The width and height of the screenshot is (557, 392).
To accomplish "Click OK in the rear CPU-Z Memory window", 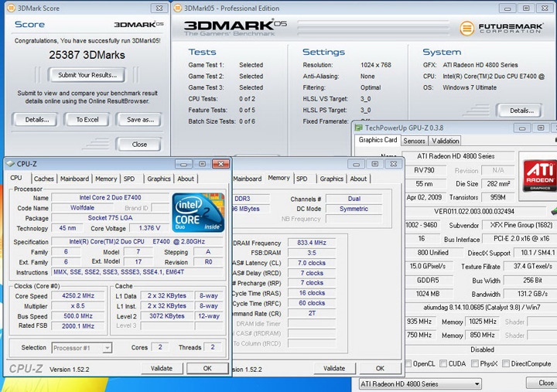I will [380, 368].
